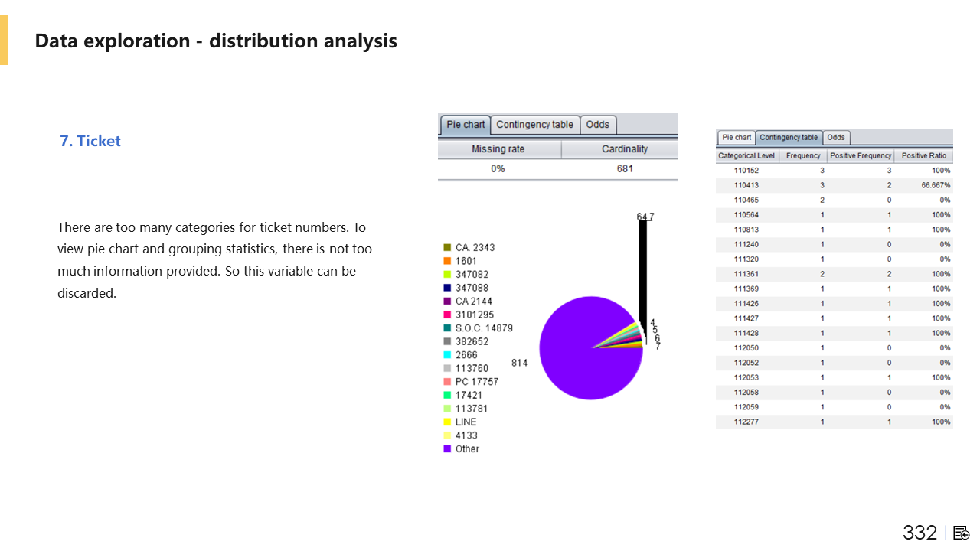Click the slide notes icon beside page number
This screenshot has height=551, width=980.
tap(962, 533)
